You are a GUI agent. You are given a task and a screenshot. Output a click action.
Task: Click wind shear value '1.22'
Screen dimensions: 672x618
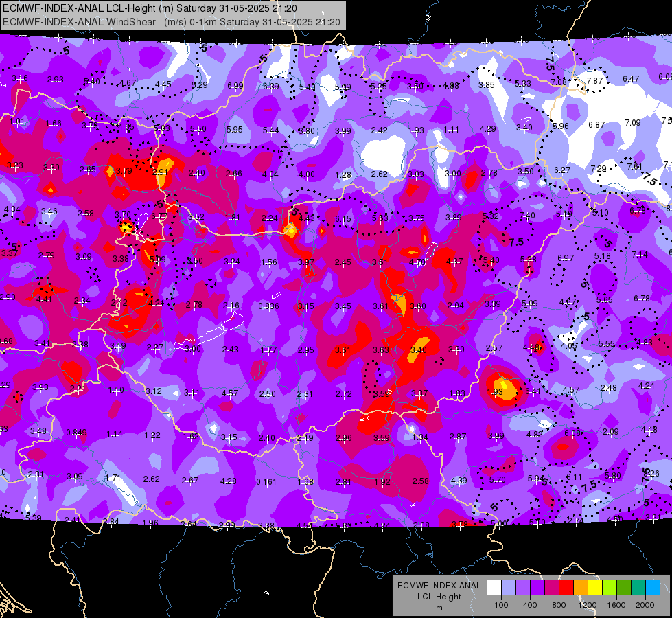click(x=152, y=435)
